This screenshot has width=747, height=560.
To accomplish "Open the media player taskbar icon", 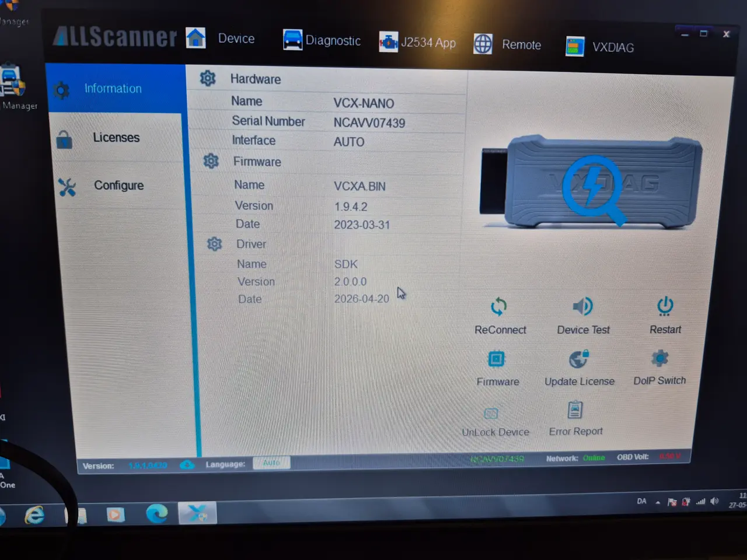I will (115, 514).
